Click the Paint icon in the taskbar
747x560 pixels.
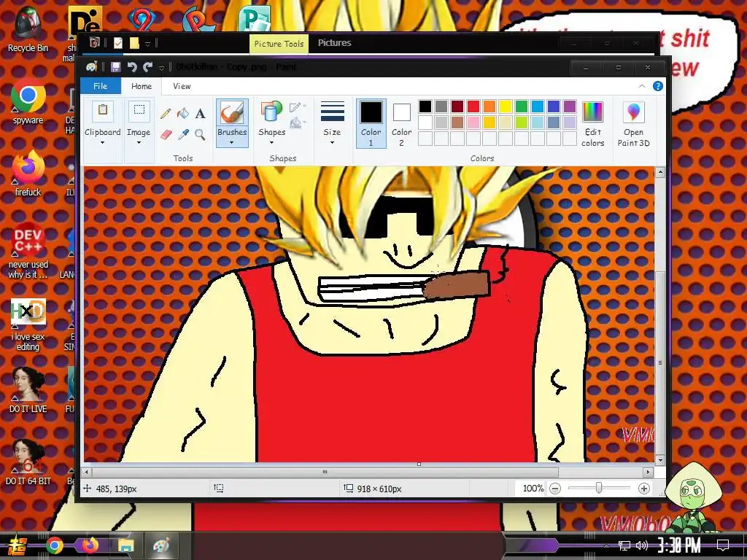click(161, 545)
